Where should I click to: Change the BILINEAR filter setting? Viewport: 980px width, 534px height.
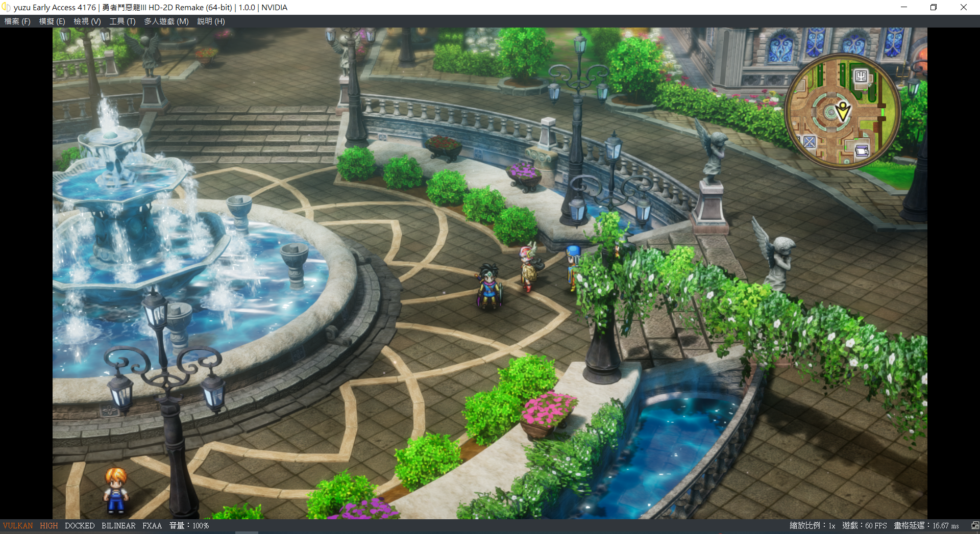point(118,526)
